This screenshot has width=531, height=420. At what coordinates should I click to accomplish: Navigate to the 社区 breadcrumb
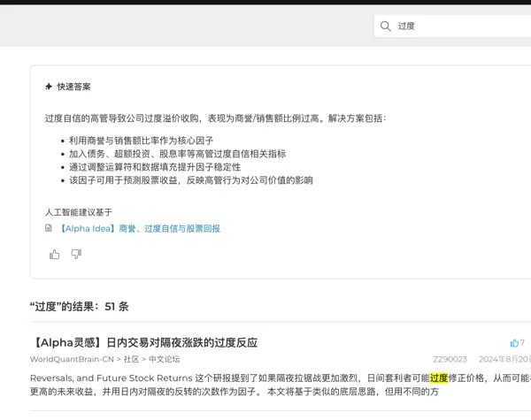[131, 360]
